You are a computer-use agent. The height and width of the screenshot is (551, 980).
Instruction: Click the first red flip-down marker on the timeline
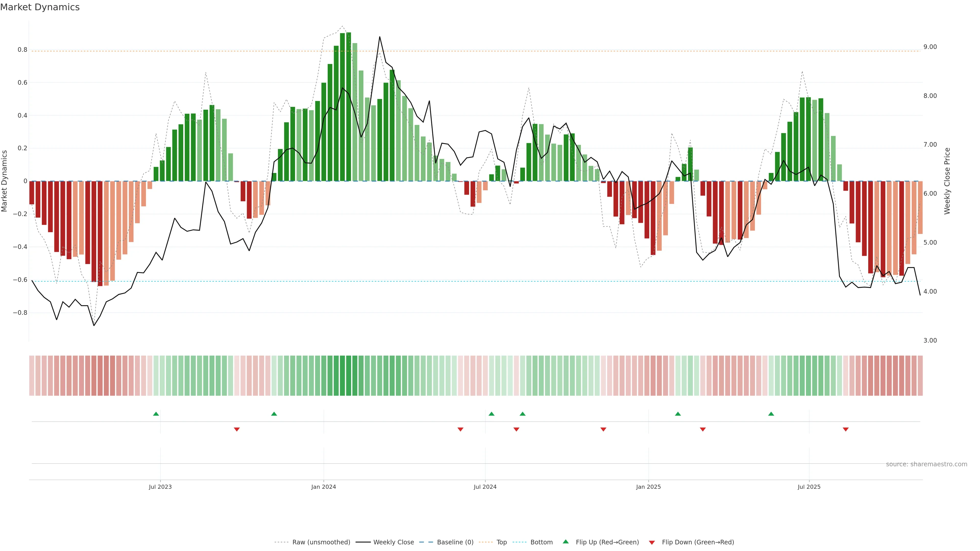pyautogui.click(x=237, y=429)
